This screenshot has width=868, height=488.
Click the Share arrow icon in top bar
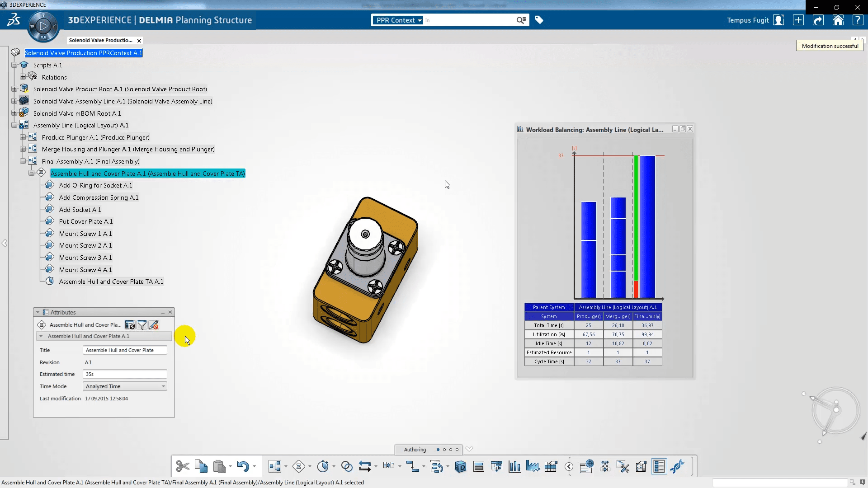(x=818, y=20)
